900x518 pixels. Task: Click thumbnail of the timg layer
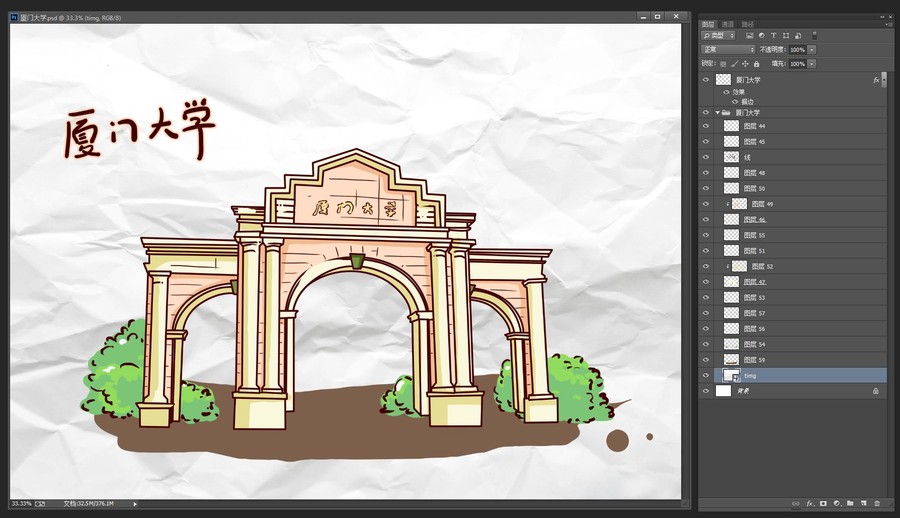[731, 376]
